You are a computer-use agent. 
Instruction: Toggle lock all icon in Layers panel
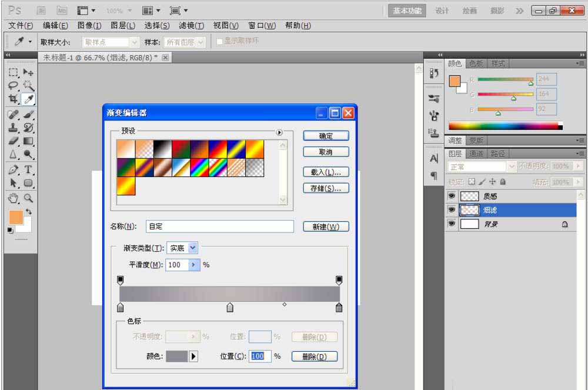pyautogui.click(x=503, y=182)
